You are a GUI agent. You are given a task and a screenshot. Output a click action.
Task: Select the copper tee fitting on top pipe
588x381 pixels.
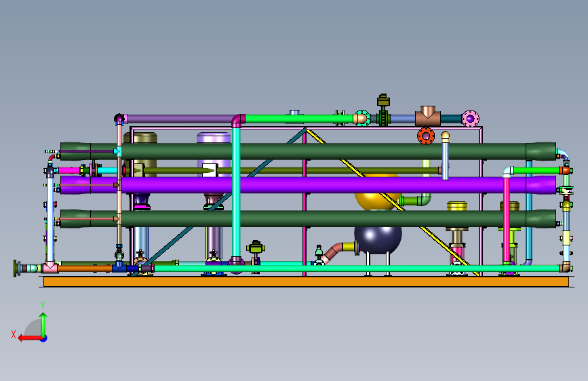point(427,116)
